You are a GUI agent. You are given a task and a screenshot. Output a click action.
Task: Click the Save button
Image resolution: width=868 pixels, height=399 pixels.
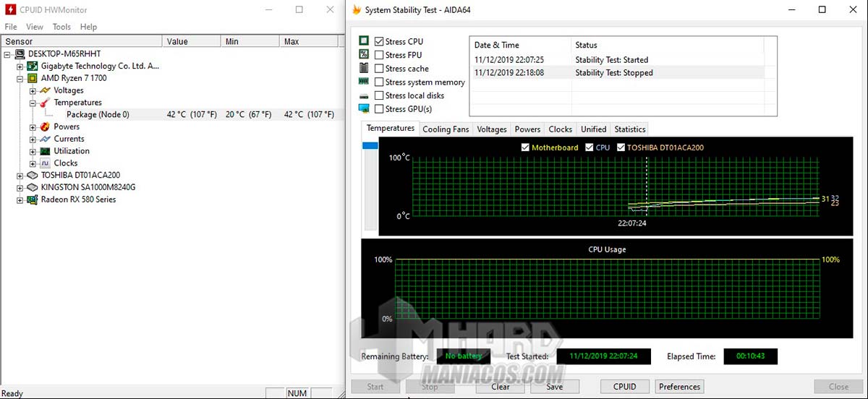(555, 387)
